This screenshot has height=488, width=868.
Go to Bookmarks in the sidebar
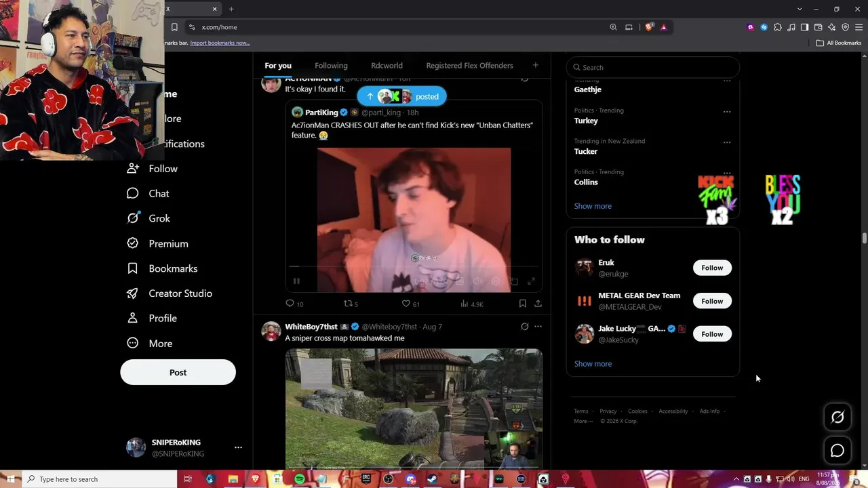point(162,268)
